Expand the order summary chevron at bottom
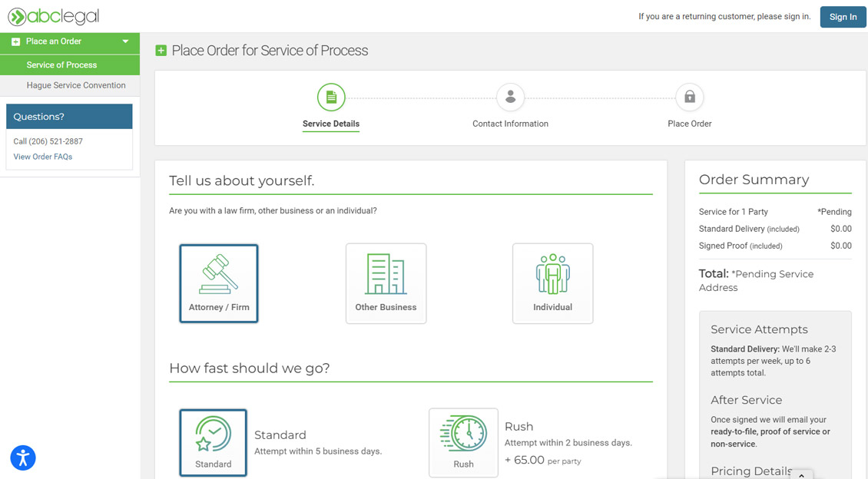 (801, 474)
